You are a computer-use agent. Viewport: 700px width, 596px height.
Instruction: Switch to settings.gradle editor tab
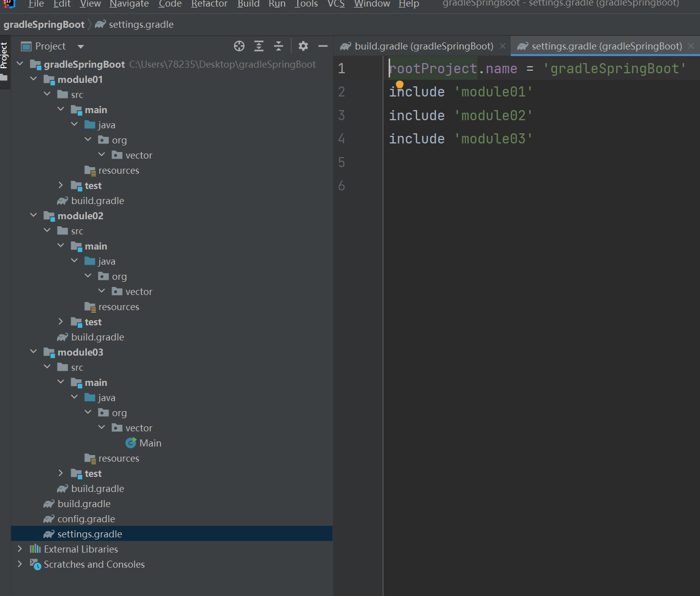[x=606, y=46]
